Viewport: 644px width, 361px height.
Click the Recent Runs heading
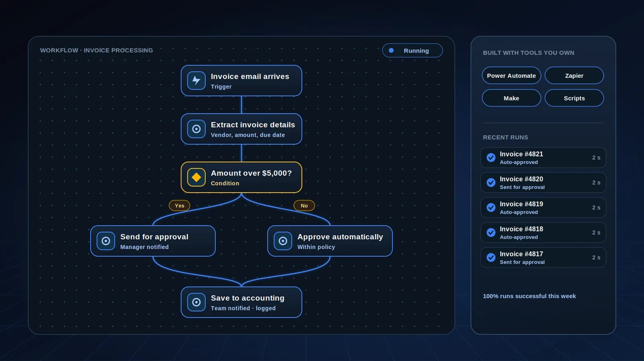click(506, 137)
